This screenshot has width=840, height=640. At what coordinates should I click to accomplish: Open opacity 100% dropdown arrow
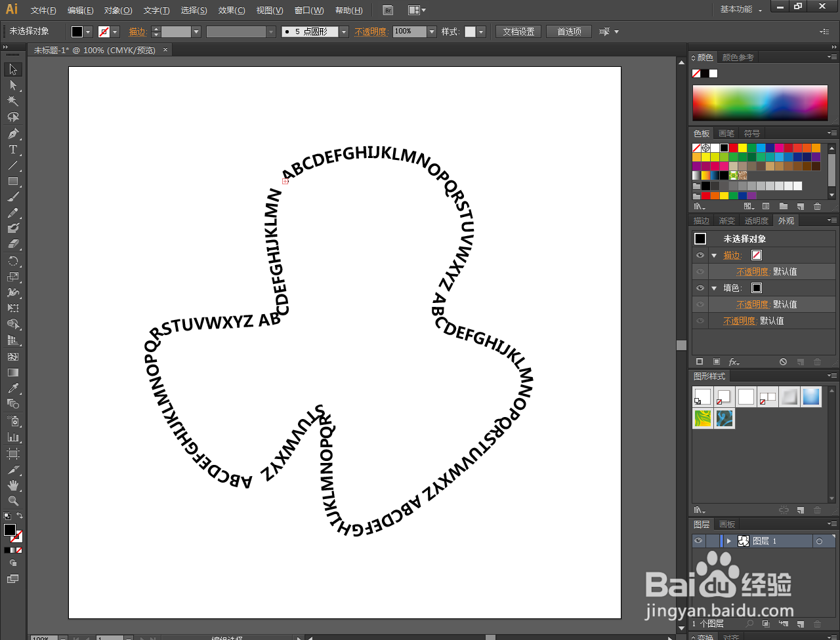coord(432,31)
